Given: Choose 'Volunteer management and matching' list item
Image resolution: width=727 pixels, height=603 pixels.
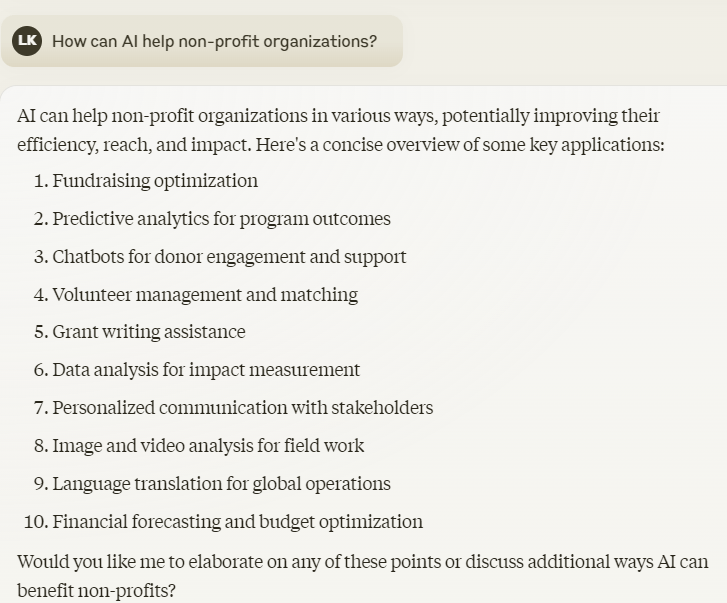Looking at the screenshot, I should 205,295.
